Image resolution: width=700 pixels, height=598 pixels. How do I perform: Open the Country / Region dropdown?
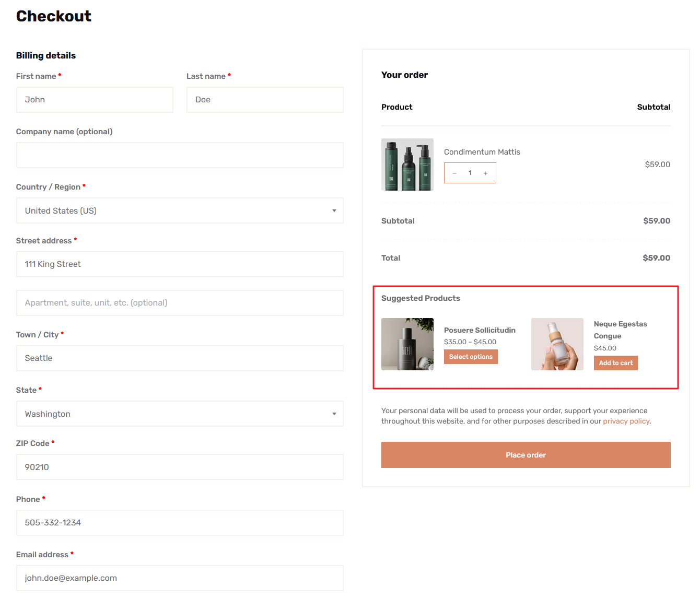tap(180, 210)
